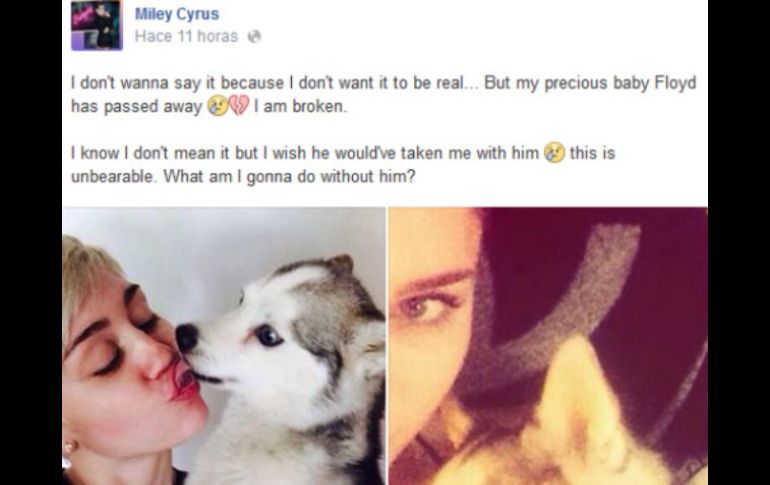Click the globe public privacy icon
This screenshot has width=770, height=485.
(254, 36)
